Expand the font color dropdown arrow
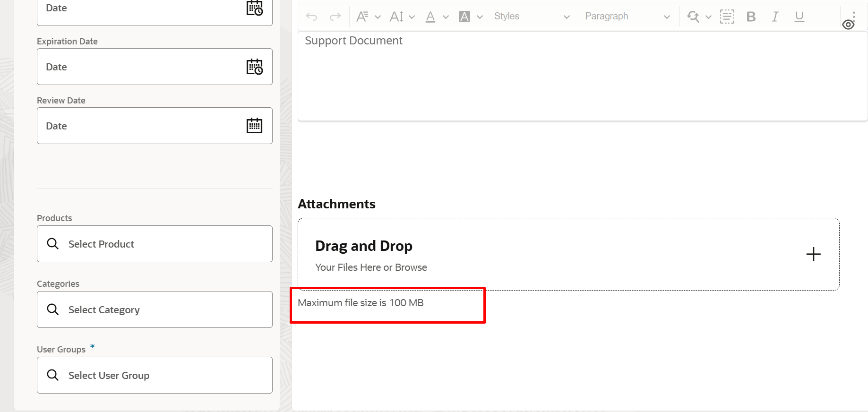 coord(446,17)
